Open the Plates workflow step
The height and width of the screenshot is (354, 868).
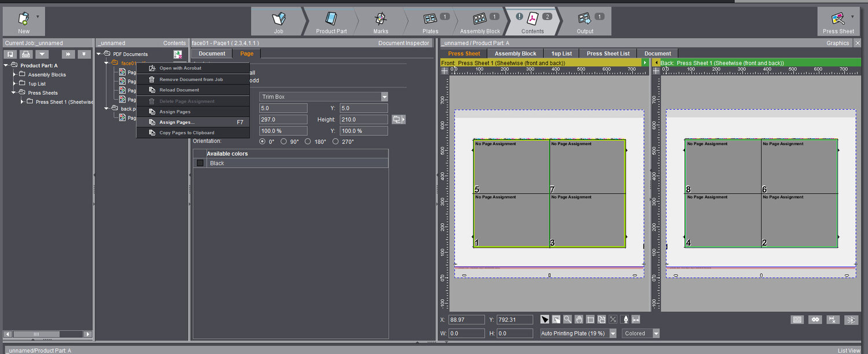(x=431, y=22)
